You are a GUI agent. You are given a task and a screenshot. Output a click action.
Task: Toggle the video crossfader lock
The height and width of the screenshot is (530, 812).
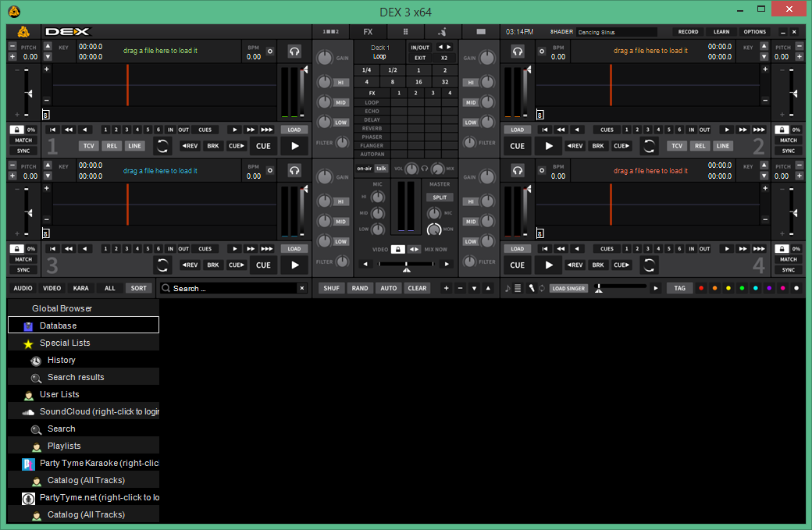coord(397,250)
